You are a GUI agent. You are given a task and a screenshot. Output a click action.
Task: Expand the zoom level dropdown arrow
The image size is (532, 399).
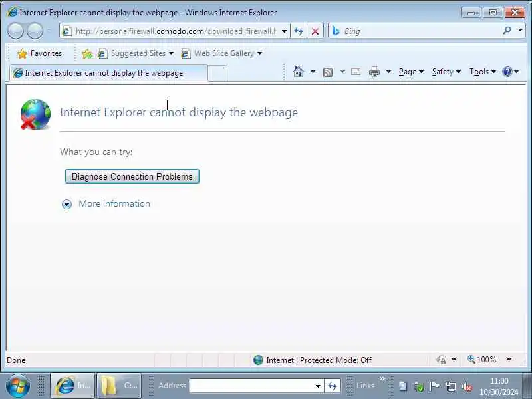(509, 360)
